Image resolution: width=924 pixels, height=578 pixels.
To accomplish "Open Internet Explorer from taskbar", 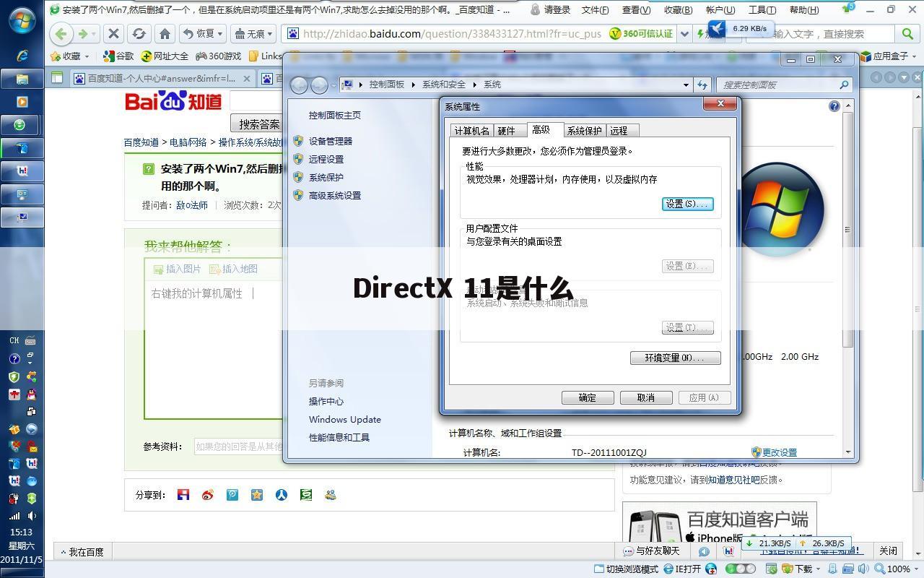I will click(x=22, y=56).
